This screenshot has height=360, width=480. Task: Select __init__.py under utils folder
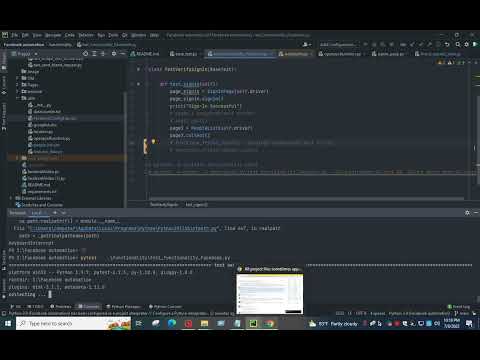(40, 105)
